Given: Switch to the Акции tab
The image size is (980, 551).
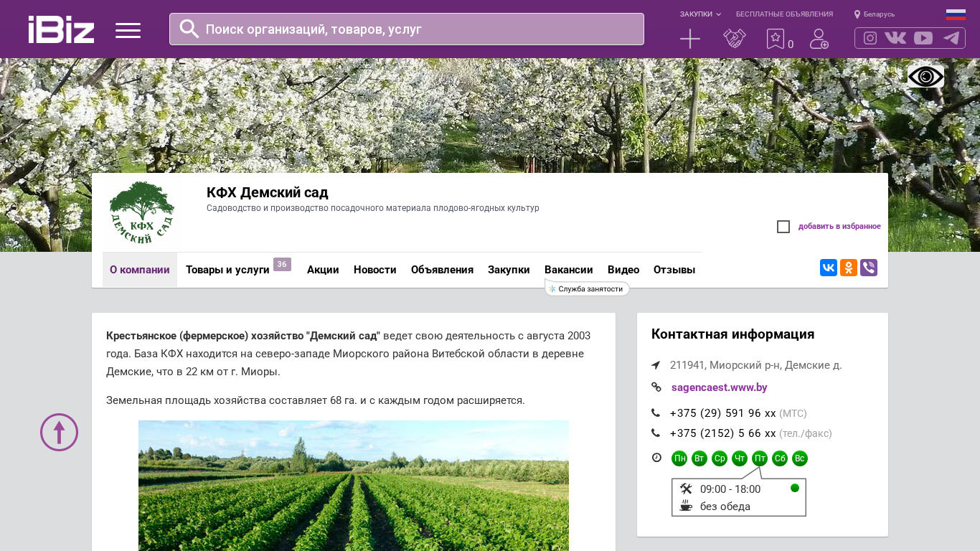Looking at the screenshot, I should 323,270.
